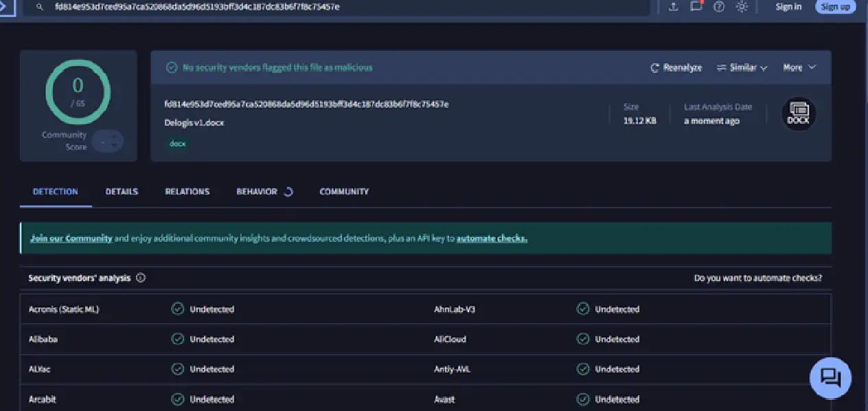Click the help question mark icon

coord(719,7)
